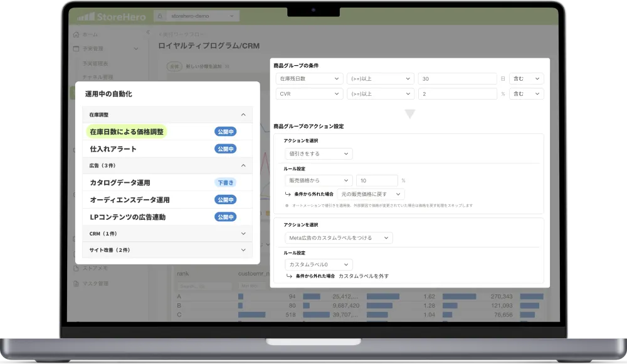Viewport: 627px width, 364px height.
Task: Click the 公開中 badge on 仕入れアラート
Action: pos(225,149)
